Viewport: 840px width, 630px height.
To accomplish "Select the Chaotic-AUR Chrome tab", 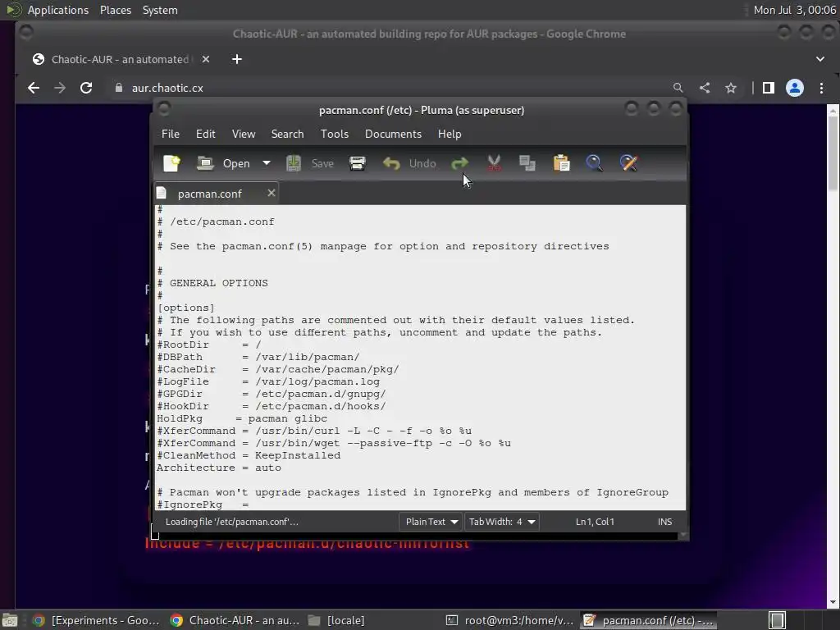I will 120,59.
